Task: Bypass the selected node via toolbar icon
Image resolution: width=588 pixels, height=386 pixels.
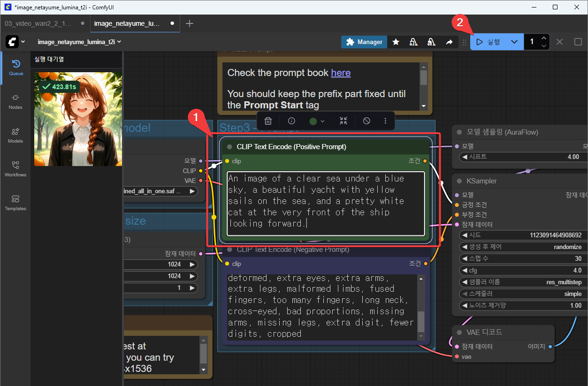Action: [x=367, y=121]
